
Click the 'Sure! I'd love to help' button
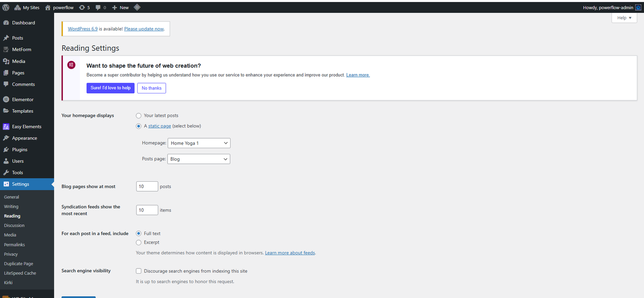[110, 88]
